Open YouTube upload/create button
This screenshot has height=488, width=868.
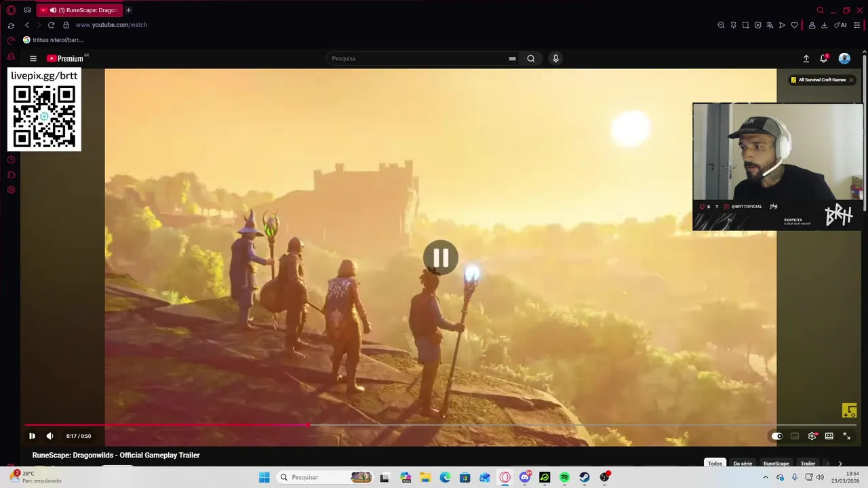[806, 58]
